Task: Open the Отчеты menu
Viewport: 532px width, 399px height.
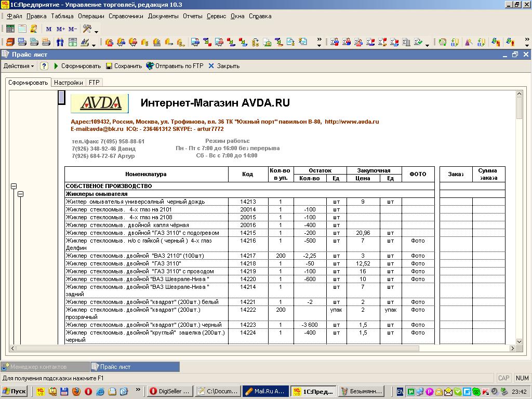Action: (192, 16)
